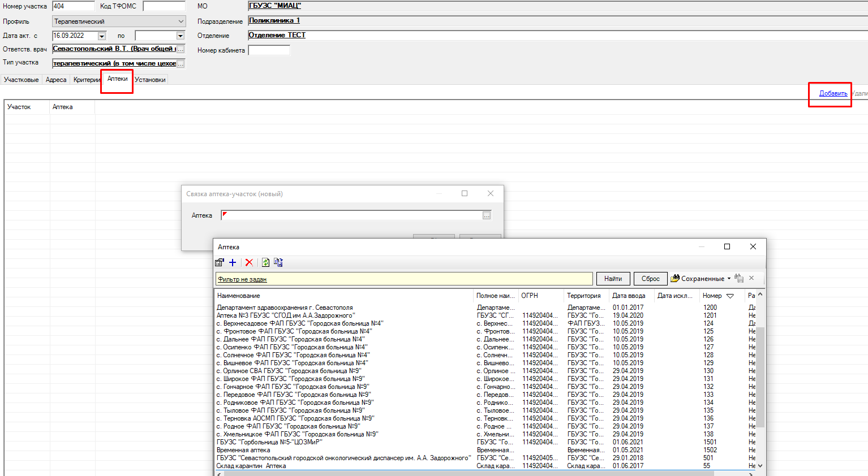Open properties icon in Аптека toolbar
Image resolution: width=868 pixels, height=476 pixels.
tap(220, 262)
